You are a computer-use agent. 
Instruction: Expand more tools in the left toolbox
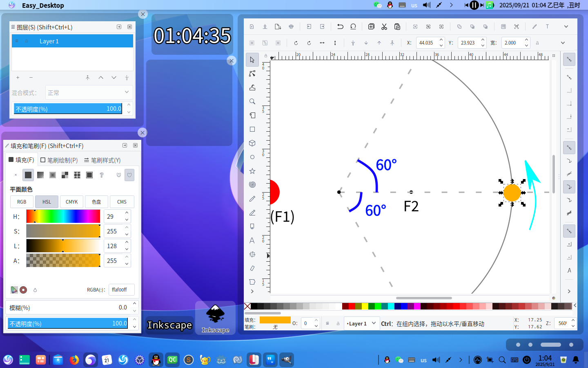tap(252, 291)
